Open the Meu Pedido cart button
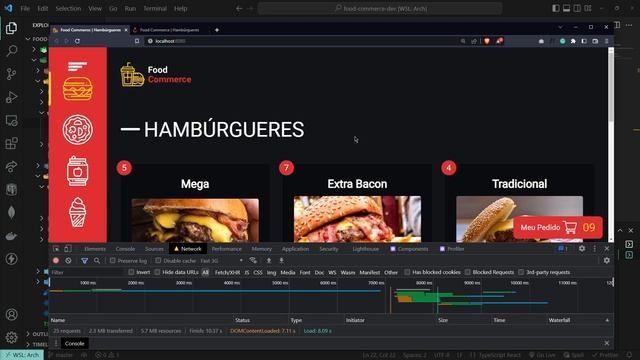Image resolution: width=640 pixels, height=360 pixels. pyautogui.click(x=558, y=227)
